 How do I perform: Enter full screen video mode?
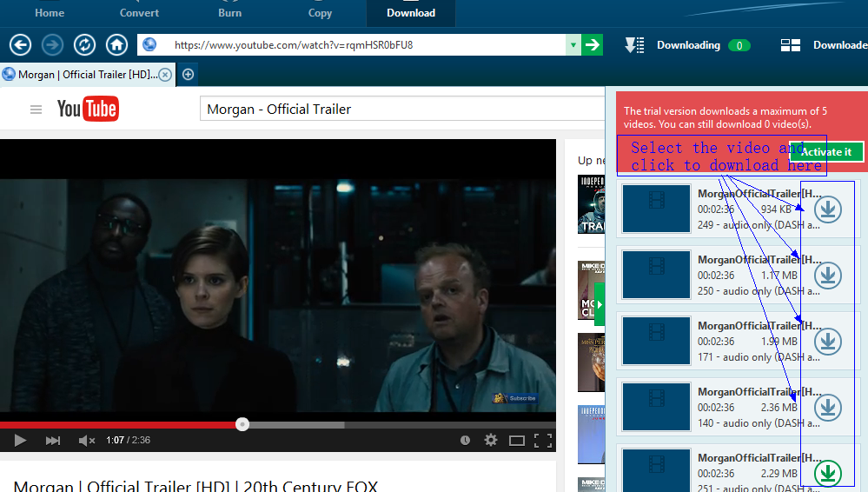click(543, 441)
